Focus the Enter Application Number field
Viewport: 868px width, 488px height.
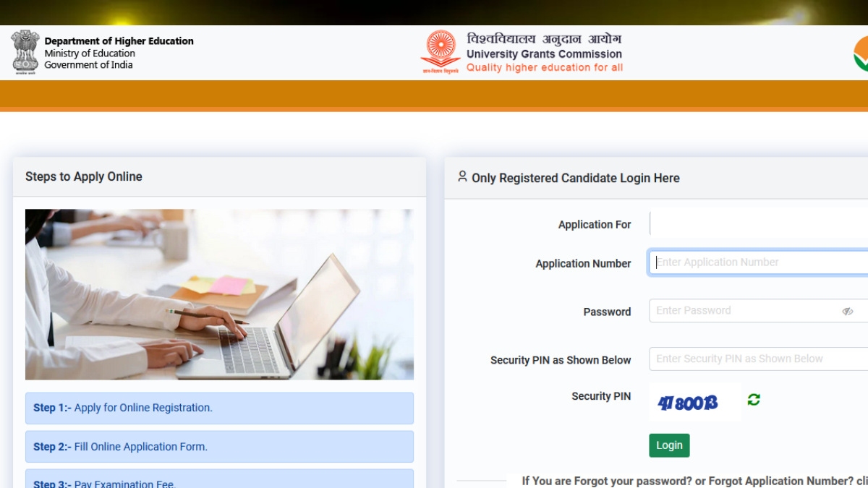pyautogui.click(x=759, y=262)
